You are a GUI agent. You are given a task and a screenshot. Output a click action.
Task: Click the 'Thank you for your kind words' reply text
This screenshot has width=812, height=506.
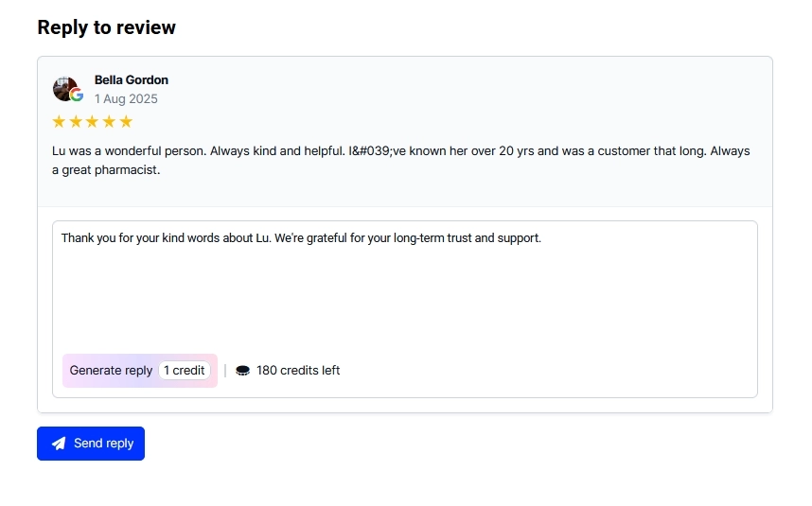tap(301, 238)
